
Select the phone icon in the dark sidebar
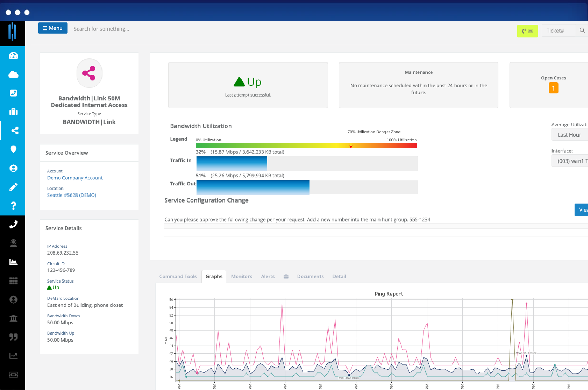click(x=13, y=224)
